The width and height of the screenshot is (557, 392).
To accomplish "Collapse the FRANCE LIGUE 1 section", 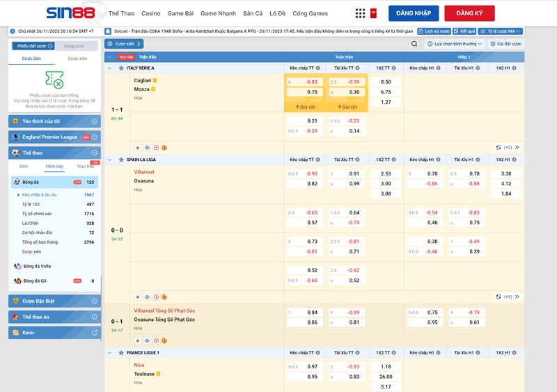I will click(109, 352).
